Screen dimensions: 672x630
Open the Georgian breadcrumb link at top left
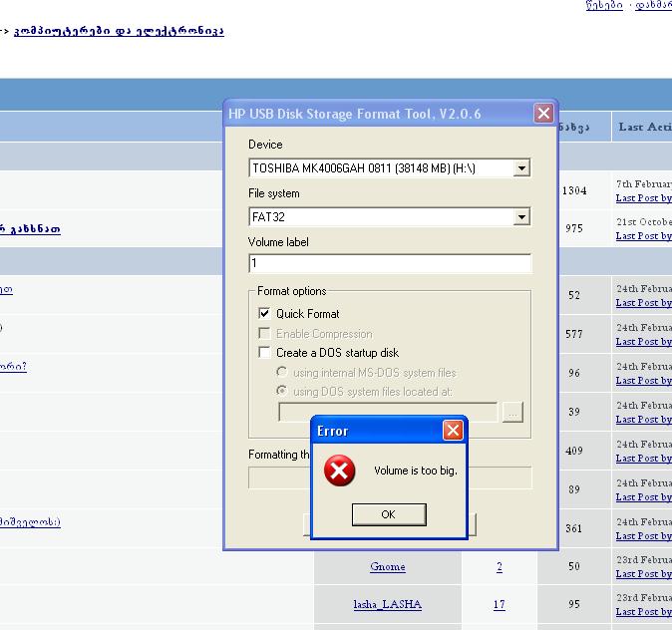[119, 31]
